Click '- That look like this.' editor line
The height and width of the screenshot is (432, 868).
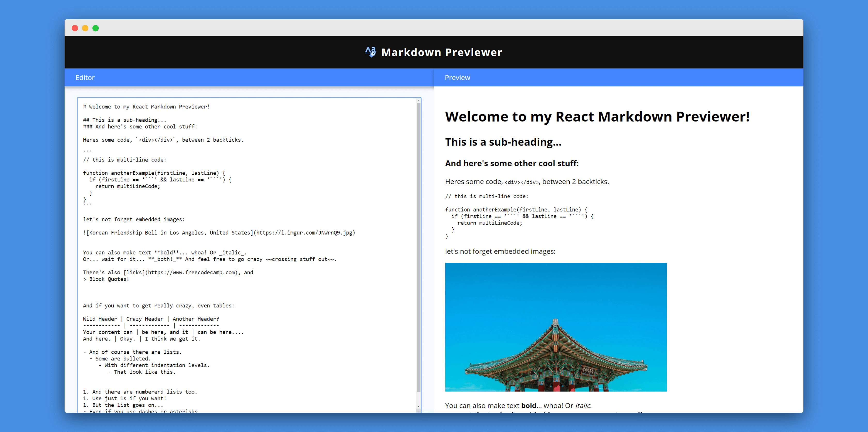pyautogui.click(x=142, y=372)
